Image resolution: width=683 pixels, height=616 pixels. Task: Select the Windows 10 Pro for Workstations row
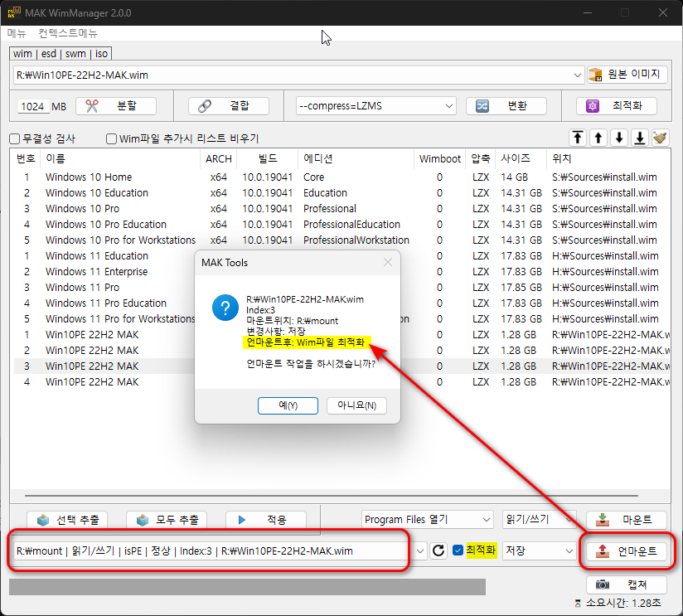(342, 240)
